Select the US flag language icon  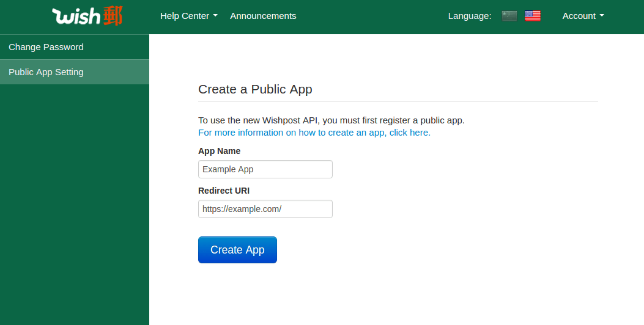(x=532, y=16)
